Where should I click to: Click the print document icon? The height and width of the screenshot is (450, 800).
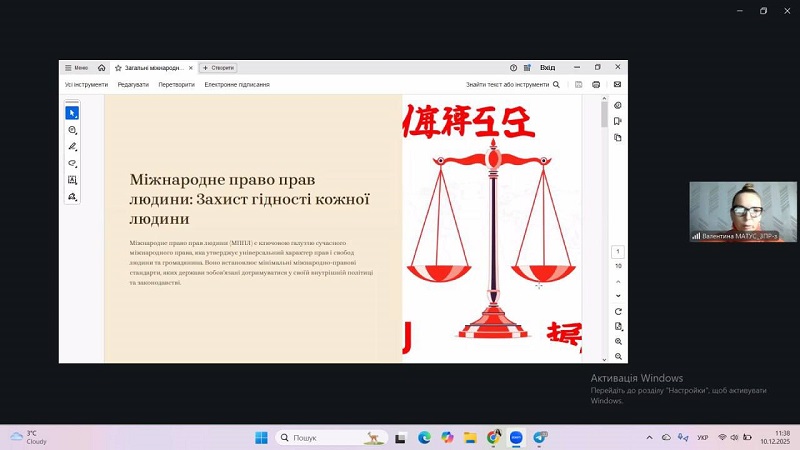596,85
